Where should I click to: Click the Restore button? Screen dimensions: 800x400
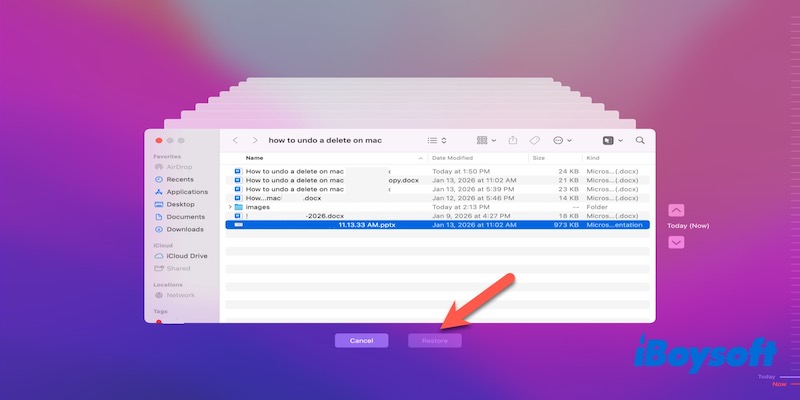435,341
